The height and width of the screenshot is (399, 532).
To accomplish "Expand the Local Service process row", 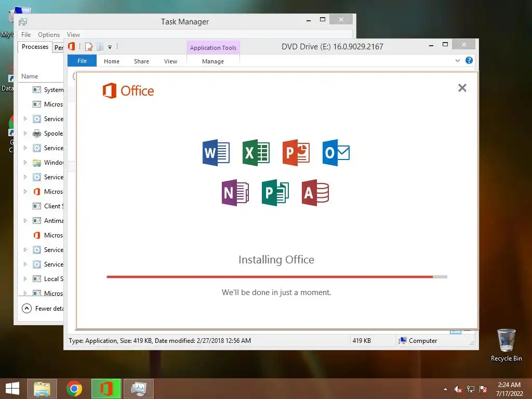I will [x=25, y=279].
